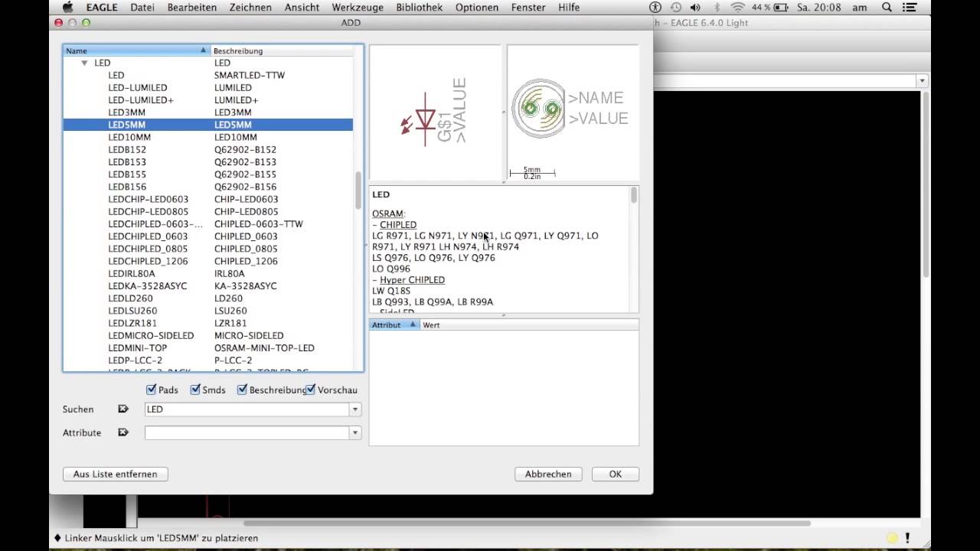Select the LEDKA-3528ASYC row

pos(208,285)
